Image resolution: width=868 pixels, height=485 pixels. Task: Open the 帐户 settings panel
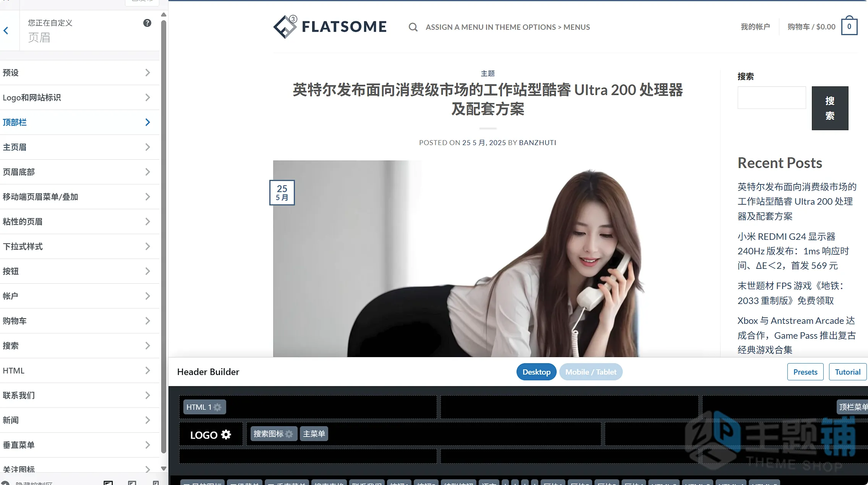click(79, 296)
